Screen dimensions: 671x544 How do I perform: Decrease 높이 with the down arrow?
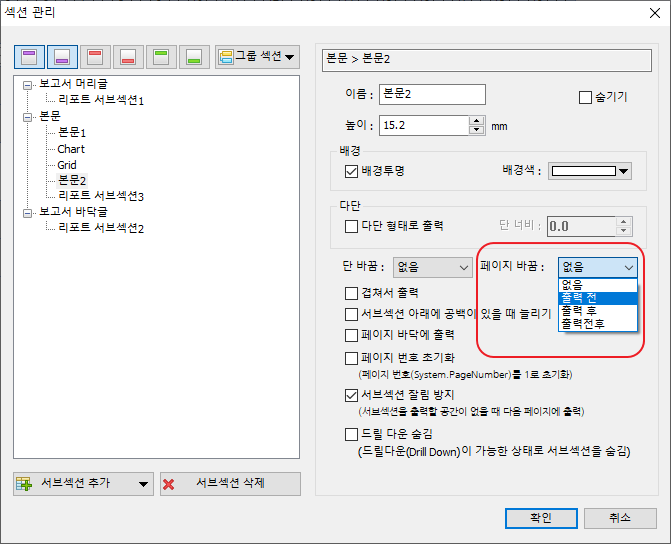tap(476, 130)
